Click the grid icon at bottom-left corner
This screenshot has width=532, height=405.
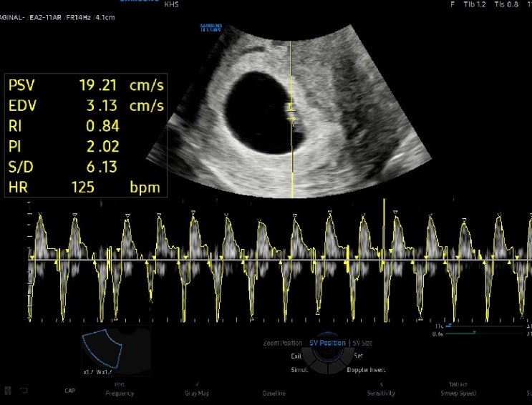[x=8, y=391]
